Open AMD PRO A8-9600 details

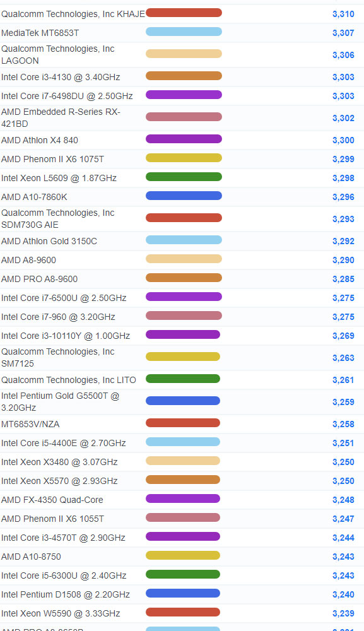[x=39, y=280]
